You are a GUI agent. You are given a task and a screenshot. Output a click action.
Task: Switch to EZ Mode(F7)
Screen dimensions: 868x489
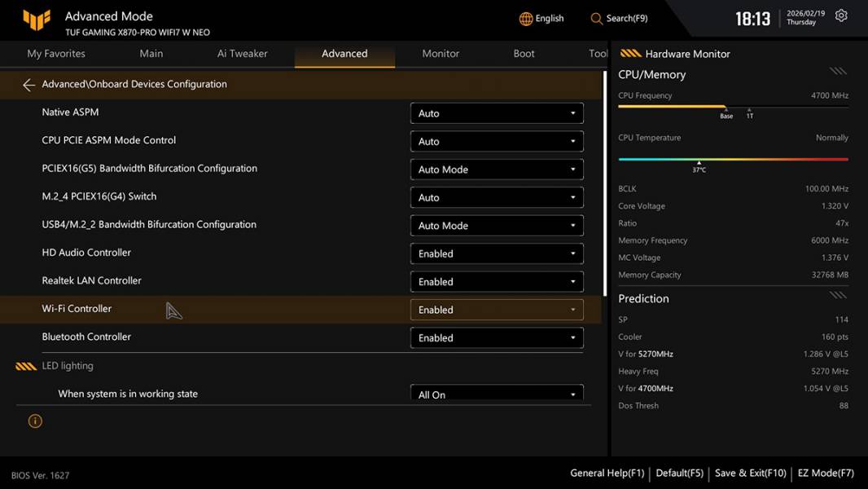(x=826, y=473)
